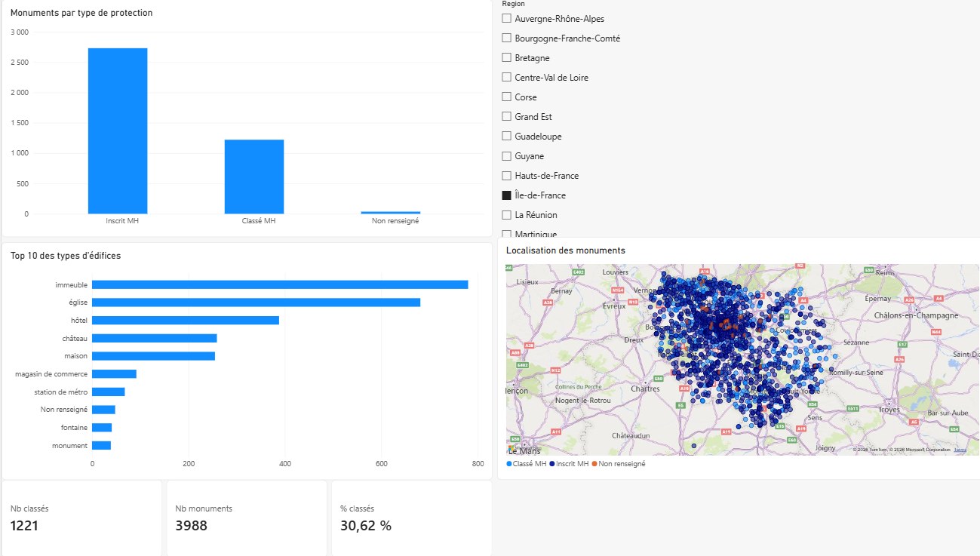Select the Bretagne region checkbox
This screenshot has width=980, height=556.
(507, 57)
